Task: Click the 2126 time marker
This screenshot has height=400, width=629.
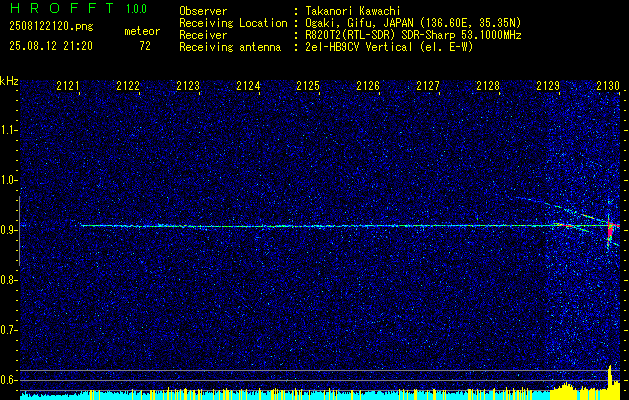Action: [368, 86]
